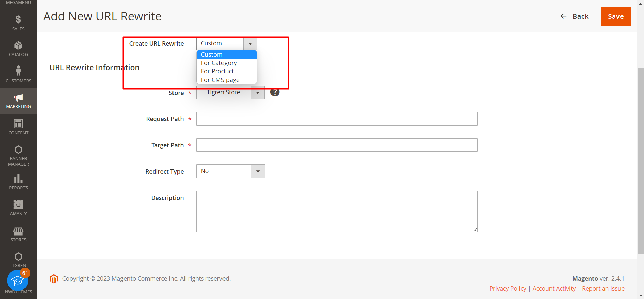
Task: Open the Privacy Policy link
Action: (x=507, y=289)
